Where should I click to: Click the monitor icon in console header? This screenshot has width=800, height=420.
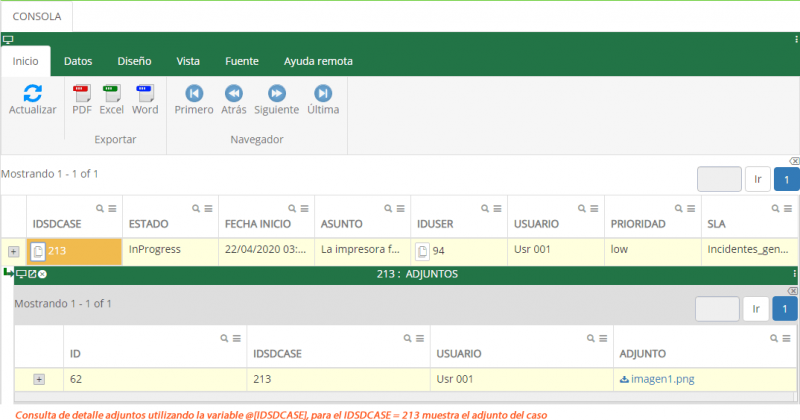click(8, 39)
